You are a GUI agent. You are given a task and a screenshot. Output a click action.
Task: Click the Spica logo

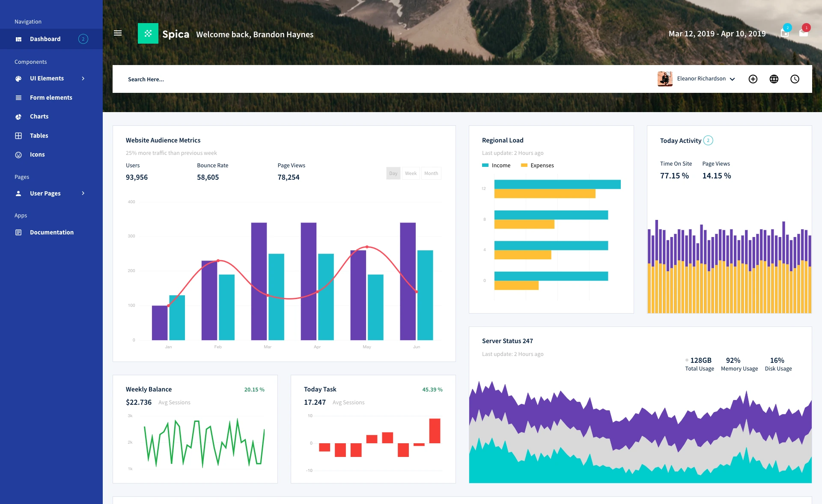coord(148,33)
